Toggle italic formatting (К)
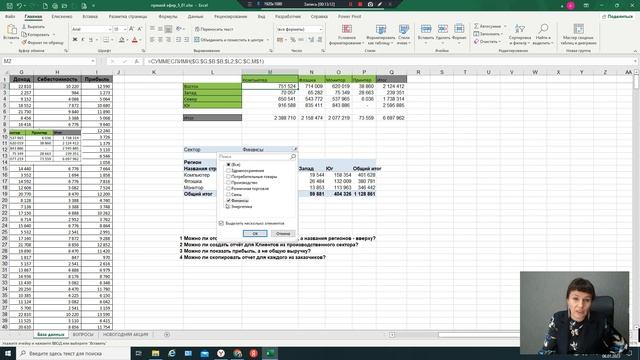Screen dimensions: 640x360 pos(83,40)
